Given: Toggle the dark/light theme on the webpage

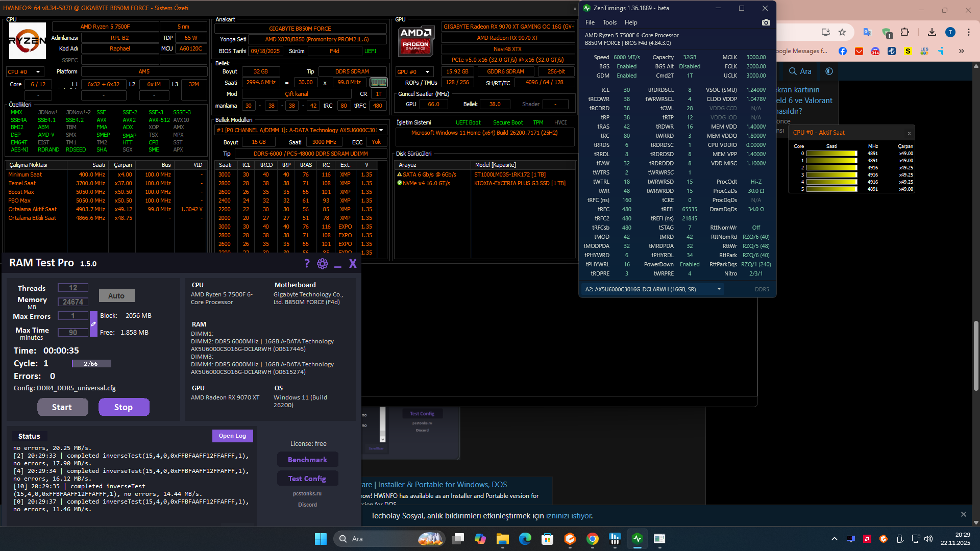Looking at the screenshot, I should tap(829, 71).
